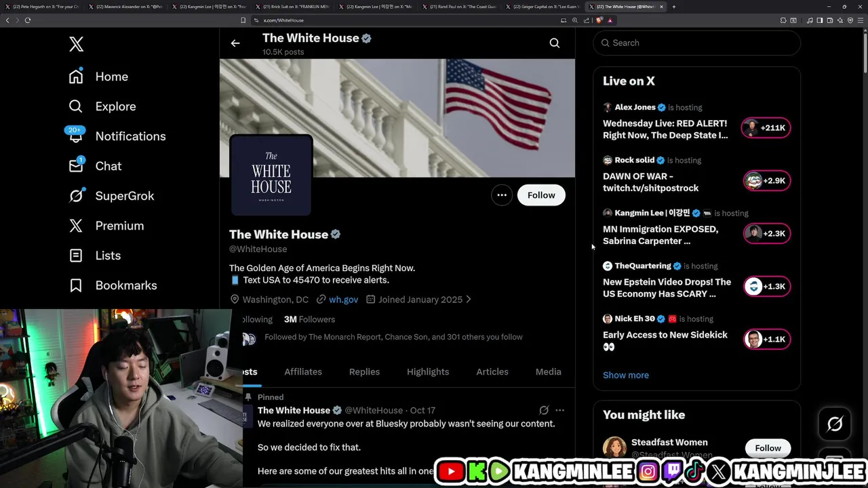The height and width of the screenshot is (488, 868).
Task: Switch to Brick Suit browser tab
Action: pyautogui.click(x=292, y=7)
